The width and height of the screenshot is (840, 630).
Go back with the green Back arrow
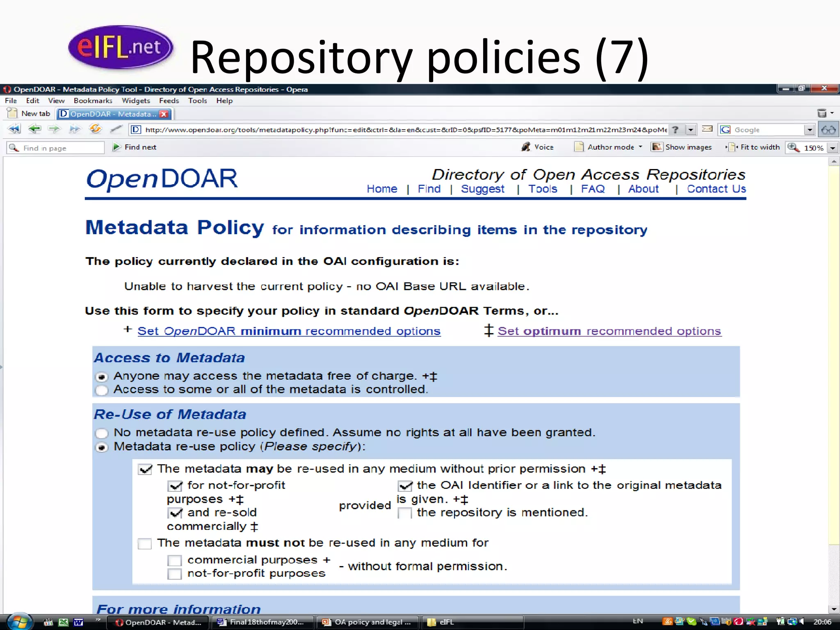pos(34,129)
